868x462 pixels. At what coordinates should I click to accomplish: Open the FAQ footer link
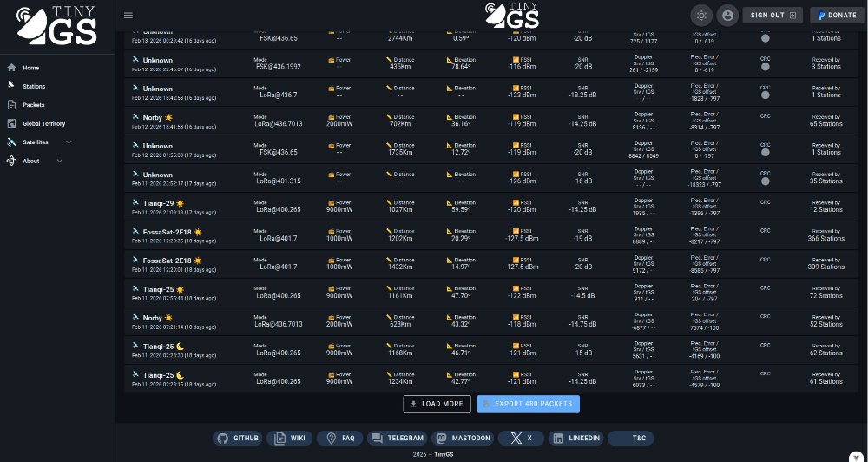point(340,439)
